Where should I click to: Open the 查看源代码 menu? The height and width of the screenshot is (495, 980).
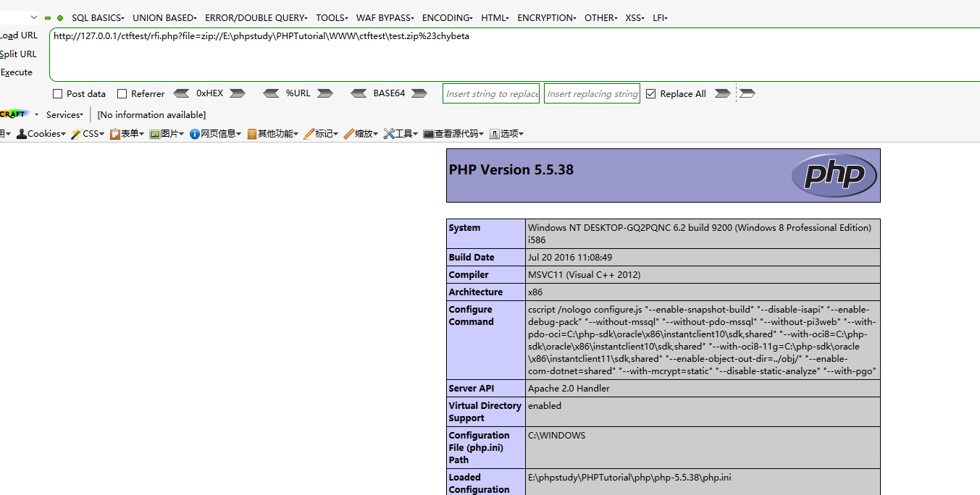[454, 134]
